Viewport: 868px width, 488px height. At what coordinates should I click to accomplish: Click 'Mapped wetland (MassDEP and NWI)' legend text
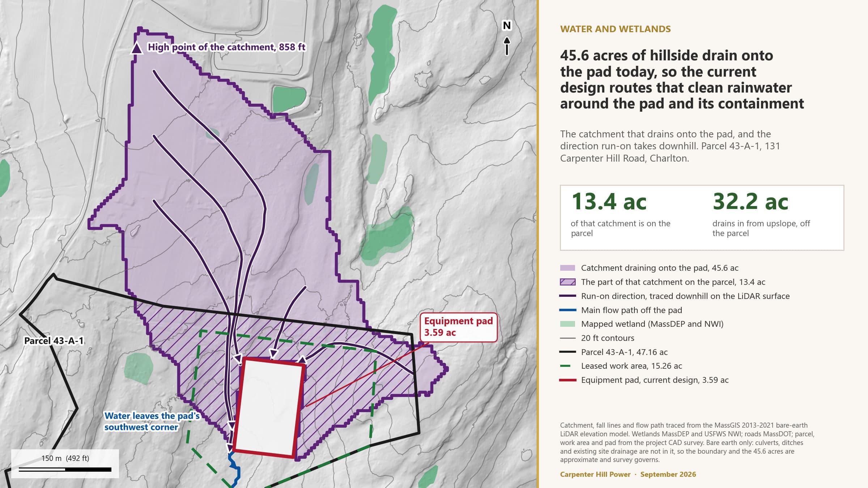click(x=652, y=324)
